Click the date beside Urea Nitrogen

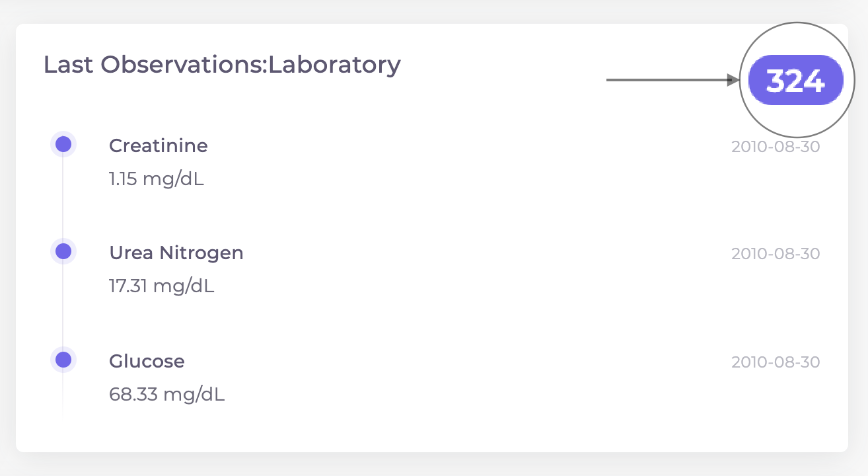(x=776, y=254)
